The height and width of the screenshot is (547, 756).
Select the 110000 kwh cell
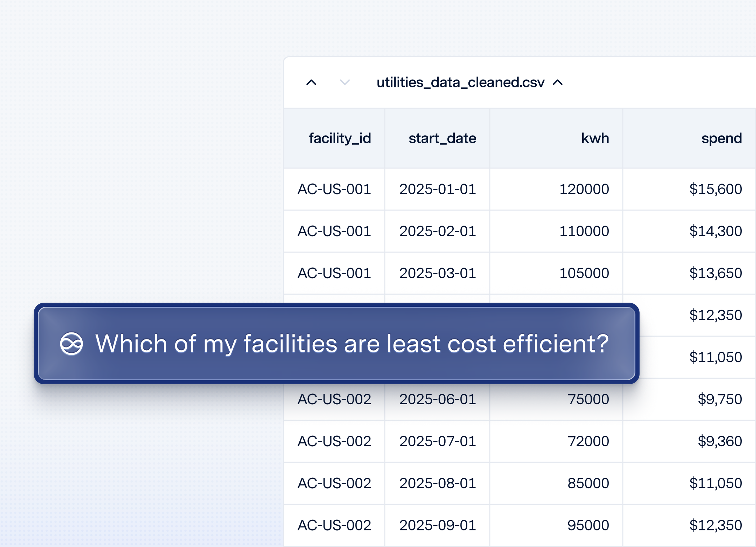(x=556, y=231)
